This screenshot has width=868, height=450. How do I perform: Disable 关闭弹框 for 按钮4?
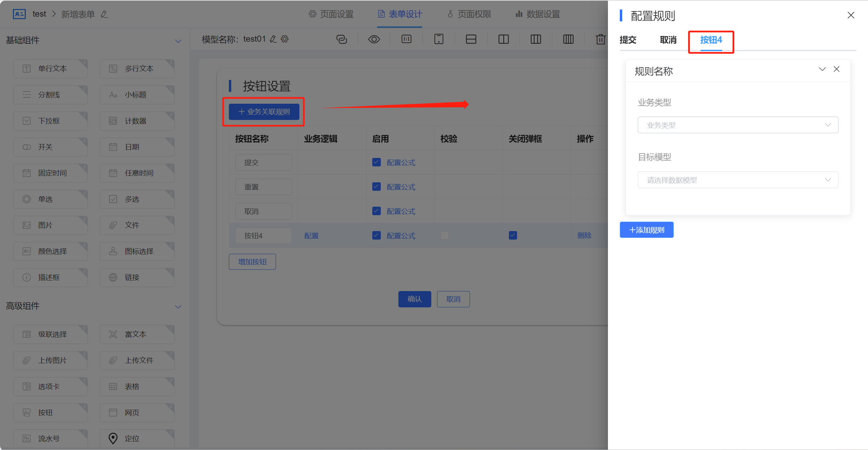point(513,235)
